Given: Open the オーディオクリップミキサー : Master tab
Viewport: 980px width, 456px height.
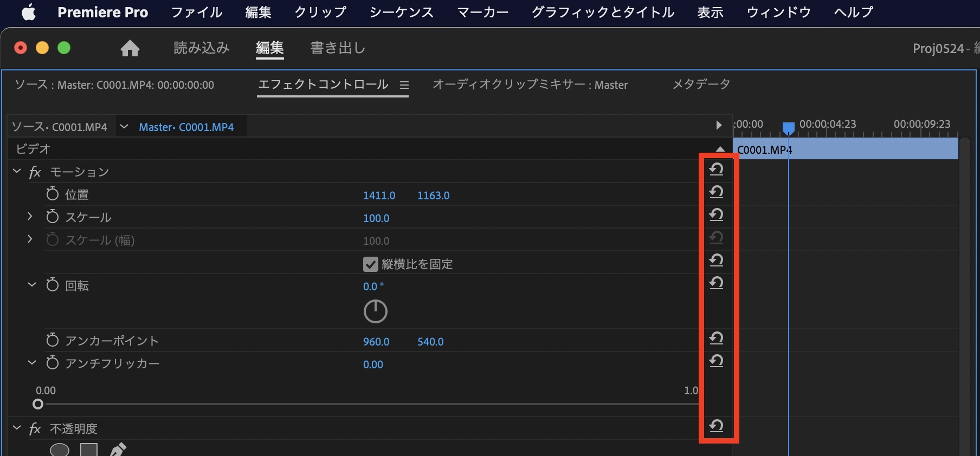Looking at the screenshot, I should (530, 85).
